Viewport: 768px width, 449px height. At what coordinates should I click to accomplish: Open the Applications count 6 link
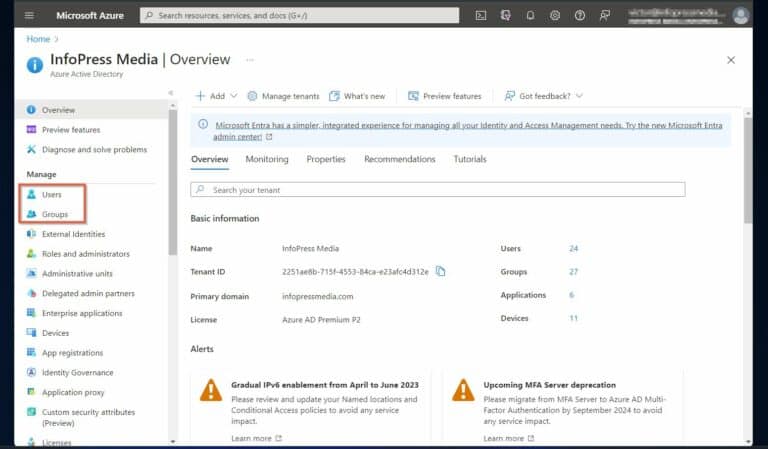click(x=572, y=295)
